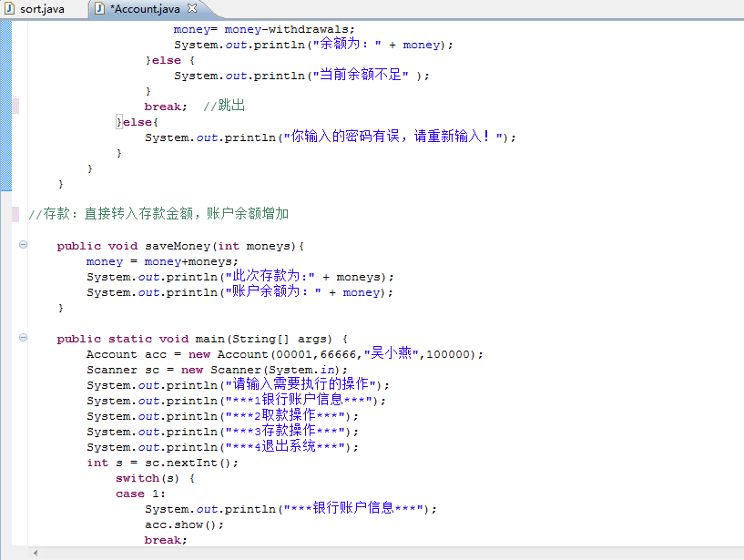
Task: Select the *Account.java editor tab
Action: pos(145,8)
